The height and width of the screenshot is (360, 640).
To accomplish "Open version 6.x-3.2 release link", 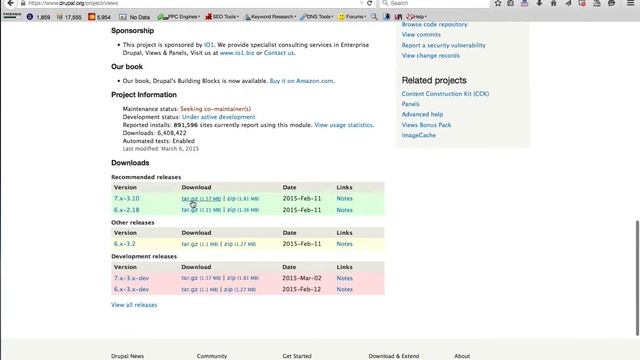I will (124, 244).
